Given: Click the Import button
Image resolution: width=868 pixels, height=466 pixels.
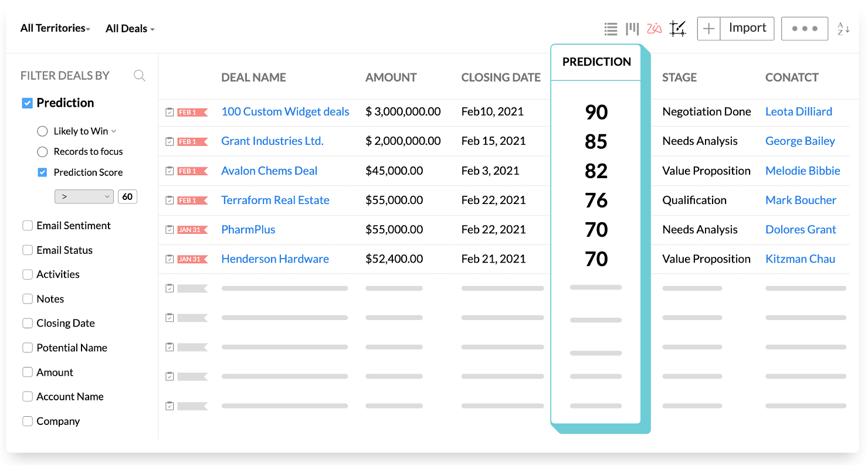Looking at the screenshot, I should click(747, 28).
